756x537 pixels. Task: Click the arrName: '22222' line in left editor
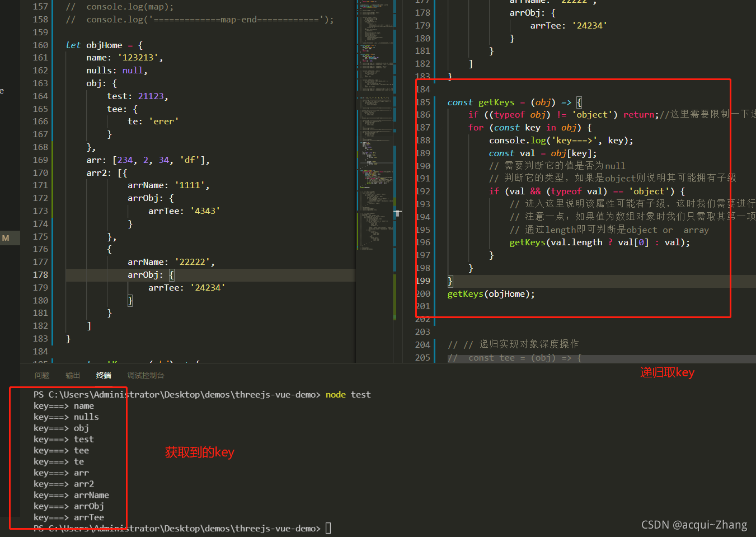click(x=171, y=262)
